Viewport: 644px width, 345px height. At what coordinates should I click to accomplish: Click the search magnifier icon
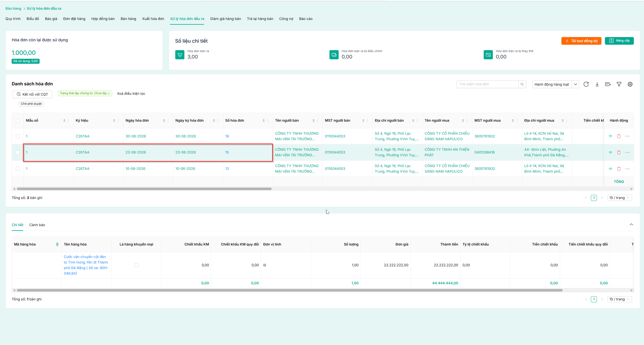[522, 84]
